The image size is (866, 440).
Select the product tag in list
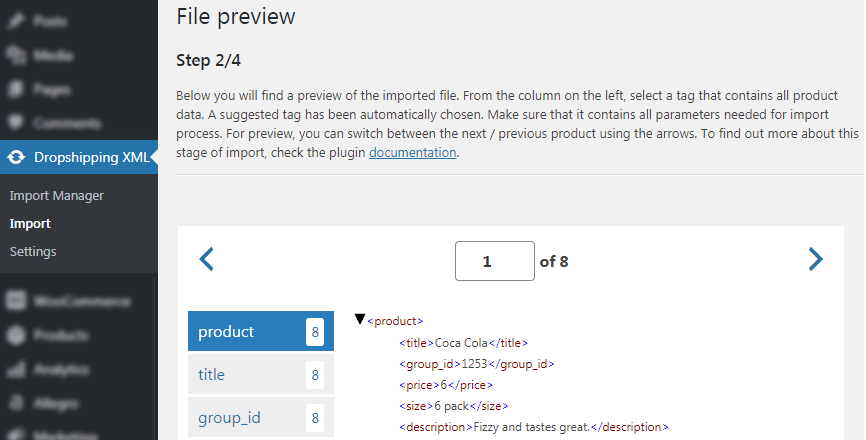[261, 331]
